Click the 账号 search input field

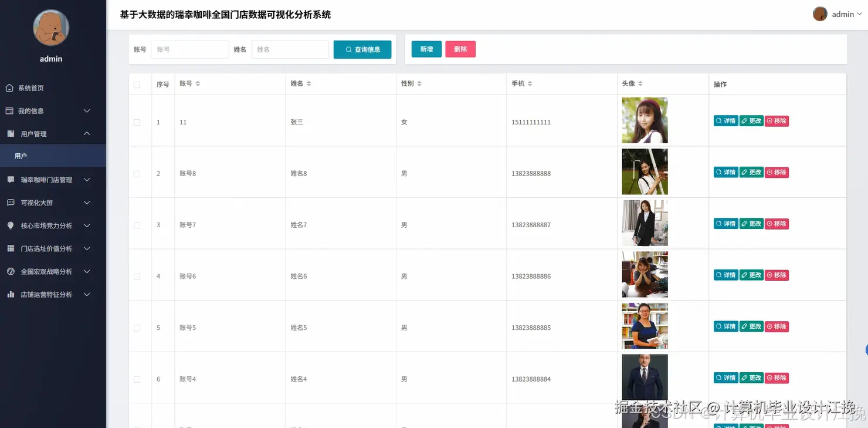190,49
